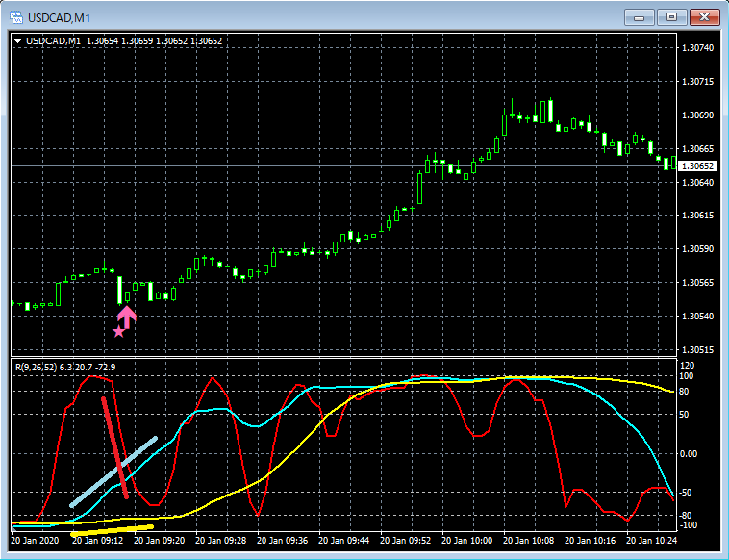Viewport: 729px width, 560px height.
Task: Click time axis label 20 Jan 09:20
Action: tap(159, 541)
